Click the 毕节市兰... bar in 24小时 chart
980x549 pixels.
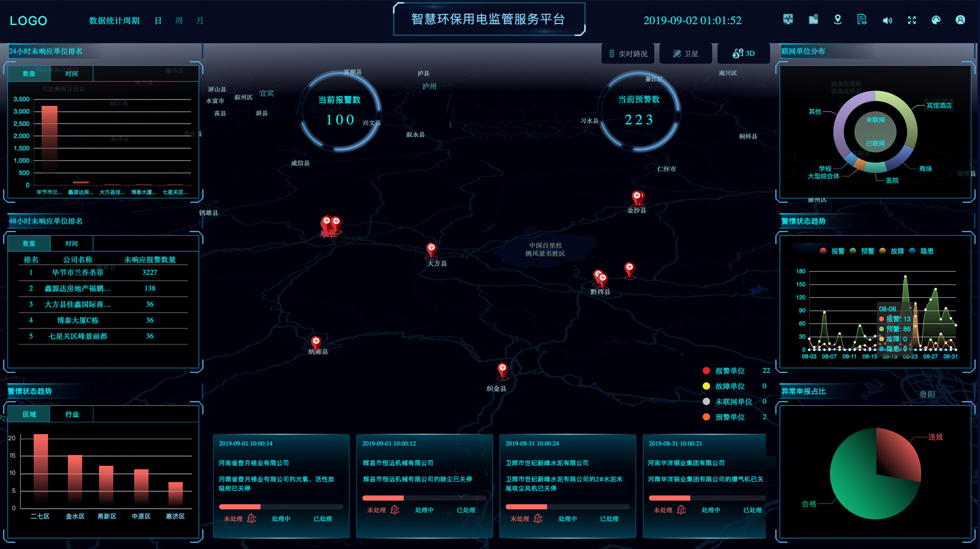tap(50, 145)
